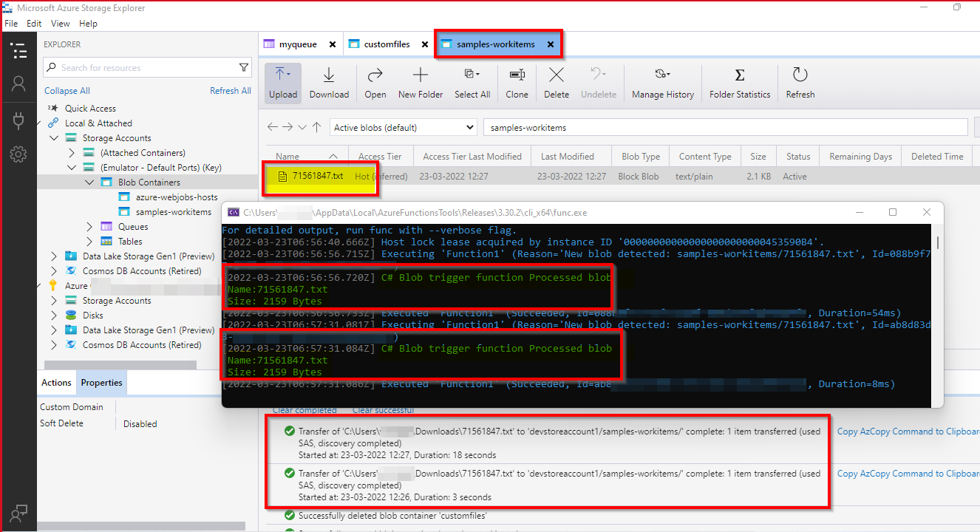Open the Help menu

tap(88, 24)
